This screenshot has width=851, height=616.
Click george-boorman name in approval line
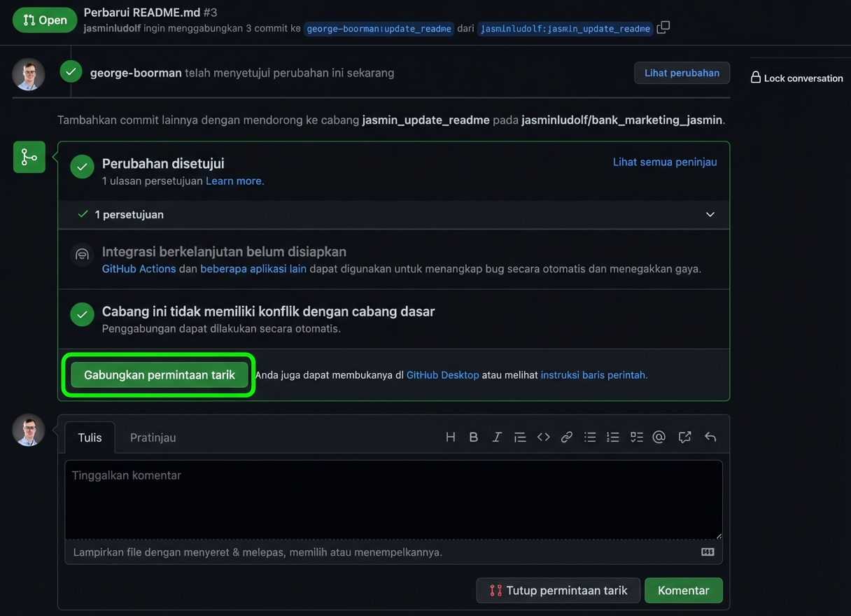136,73
